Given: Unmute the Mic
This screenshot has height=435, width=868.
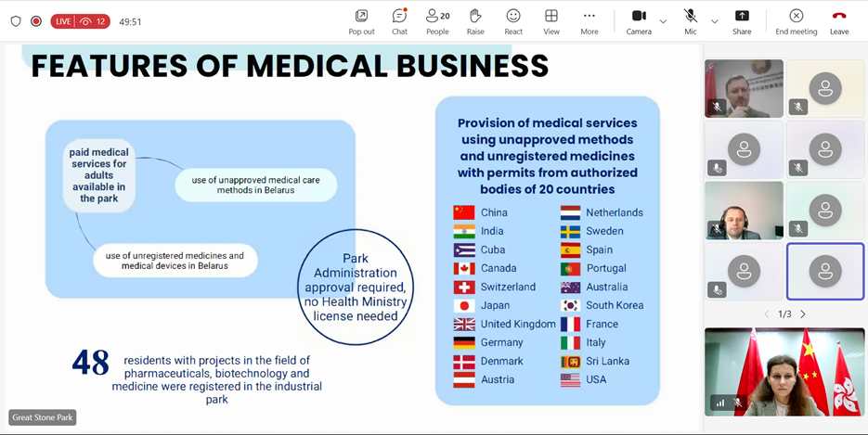Looking at the screenshot, I should (x=691, y=22).
